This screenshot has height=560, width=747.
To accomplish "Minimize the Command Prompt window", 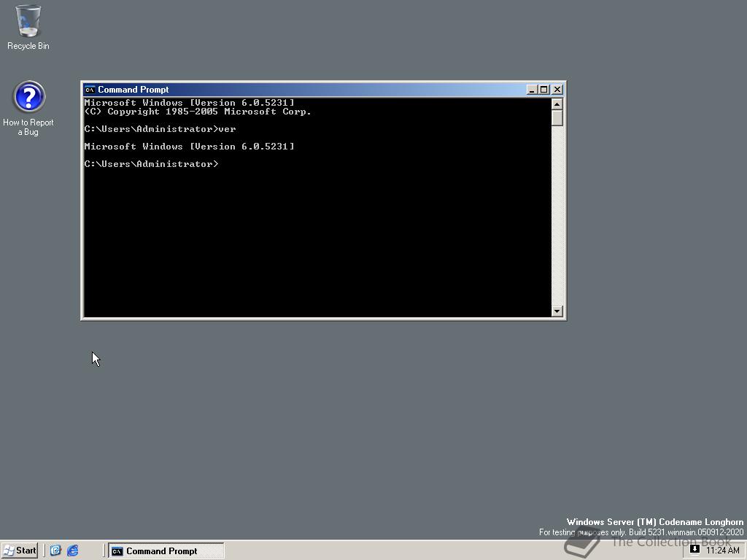I will click(532, 90).
